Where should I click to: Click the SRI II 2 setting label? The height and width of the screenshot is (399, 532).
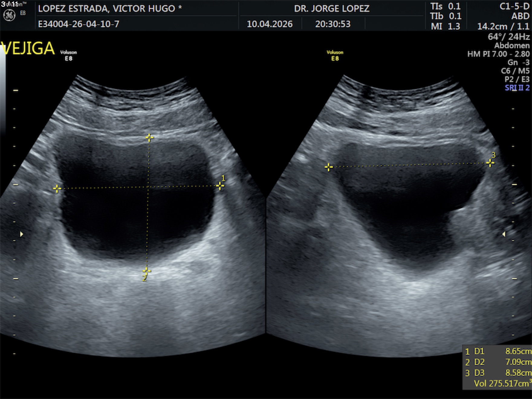tap(517, 88)
